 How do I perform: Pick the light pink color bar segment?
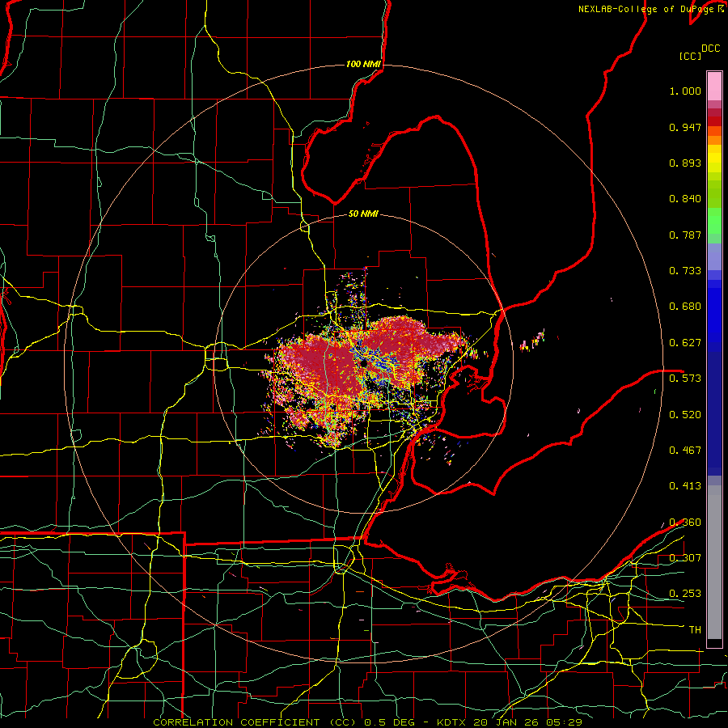pyautogui.click(x=714, y=86)
